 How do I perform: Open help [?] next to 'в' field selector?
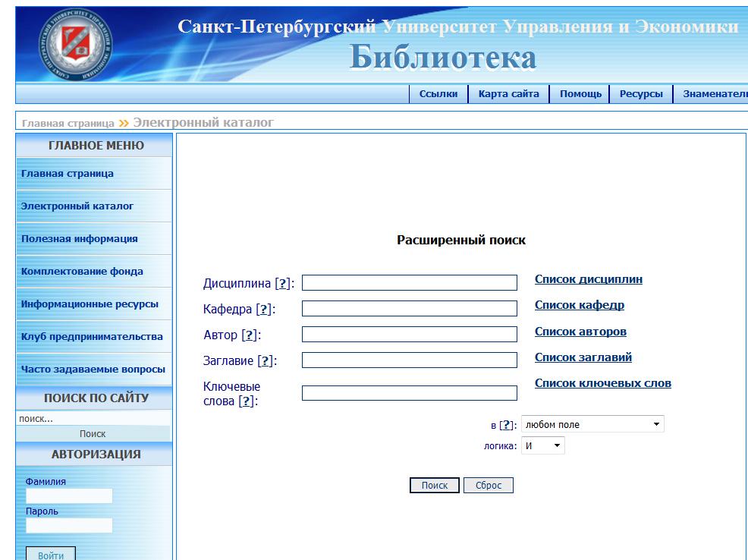(507, 425)
